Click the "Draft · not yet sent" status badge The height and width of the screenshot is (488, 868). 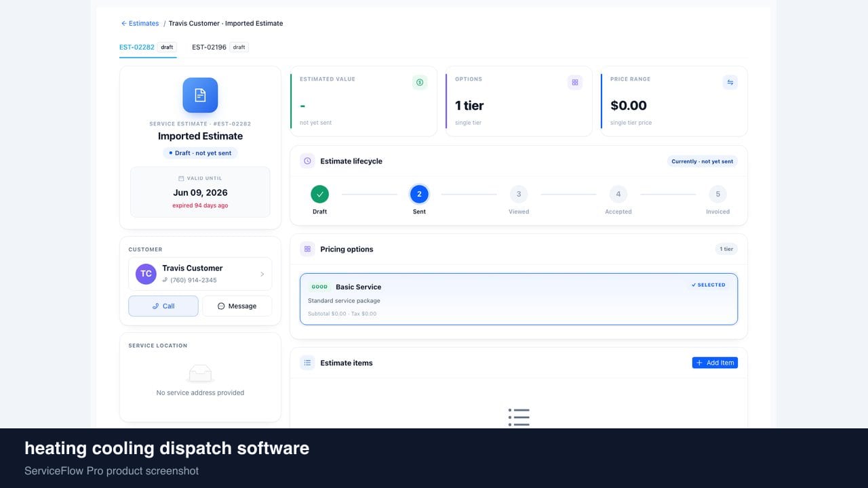(x=200, y=153)
